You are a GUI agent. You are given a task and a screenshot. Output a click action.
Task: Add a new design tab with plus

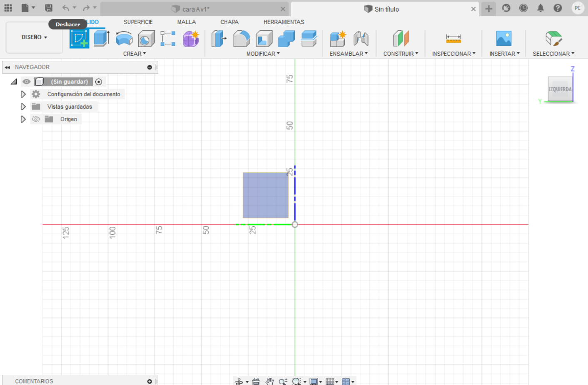488,8
